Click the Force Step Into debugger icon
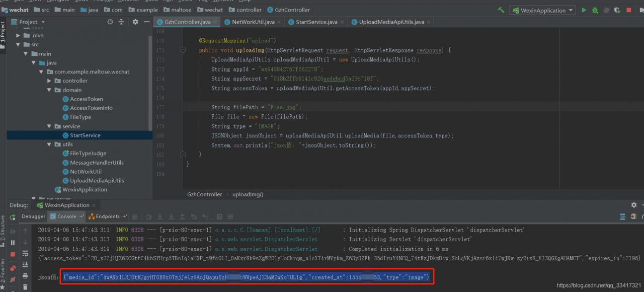 (172, 216)
